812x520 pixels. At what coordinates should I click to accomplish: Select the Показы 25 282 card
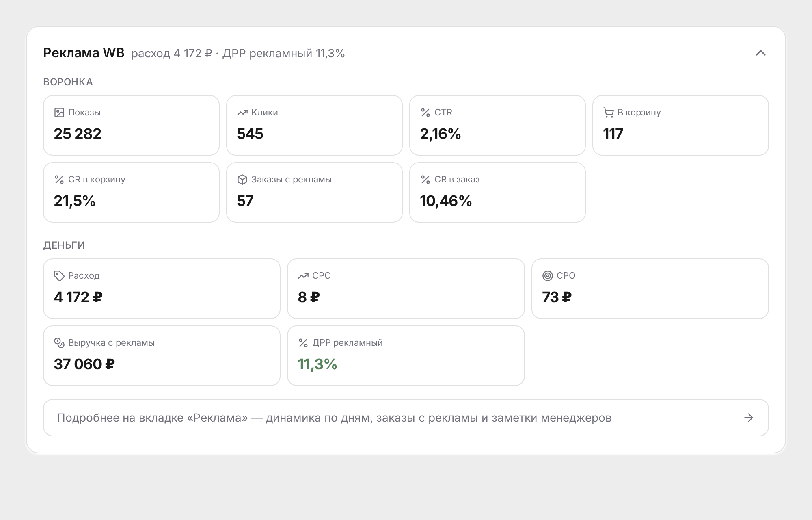(131, 125)
